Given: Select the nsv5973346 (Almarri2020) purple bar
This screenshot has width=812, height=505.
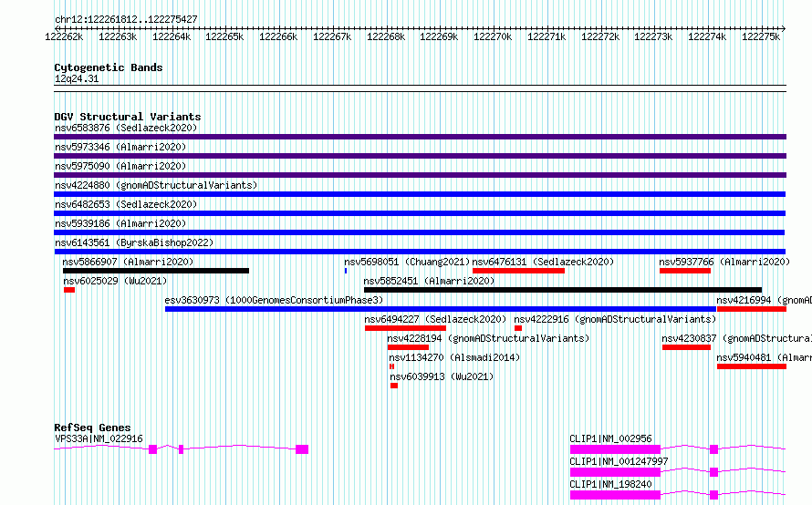Looking at the screenshot, I should pyautogui.click(x=420, y=156).
